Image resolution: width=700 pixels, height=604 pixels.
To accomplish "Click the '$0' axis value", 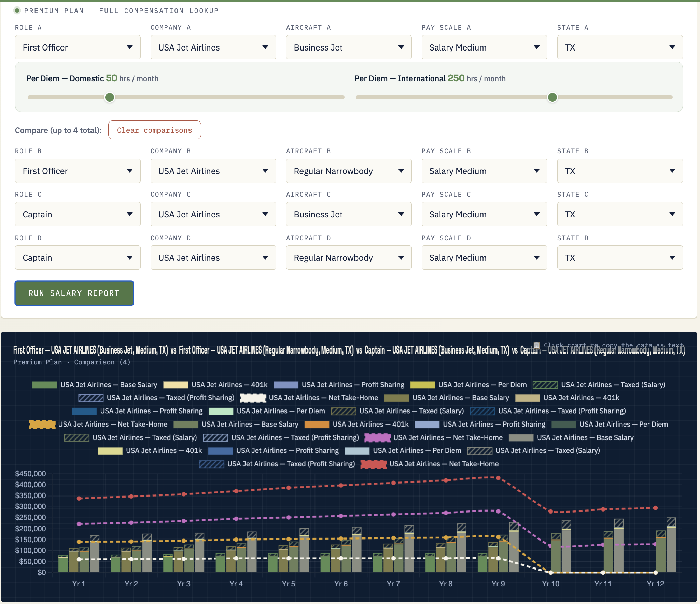I will 42,572.
